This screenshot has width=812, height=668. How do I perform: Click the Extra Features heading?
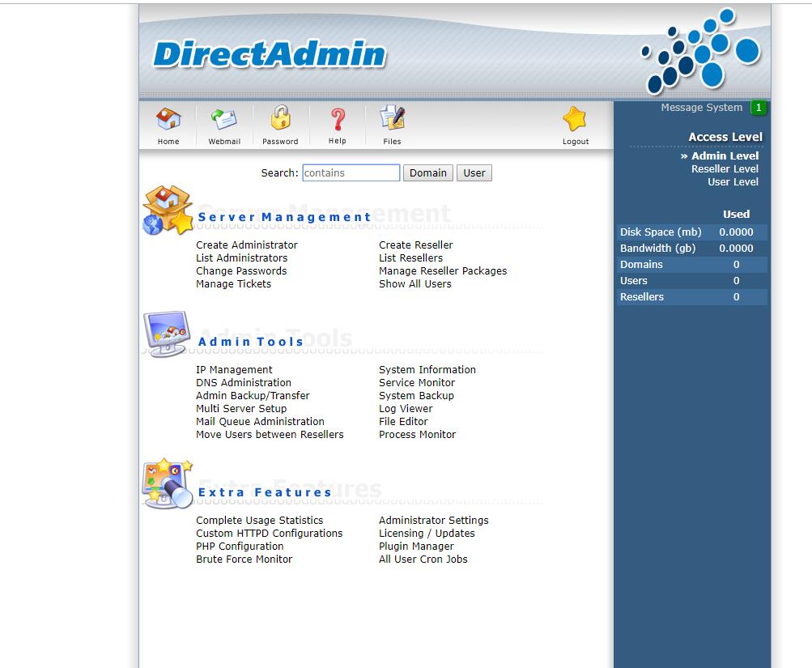(265, 492)
